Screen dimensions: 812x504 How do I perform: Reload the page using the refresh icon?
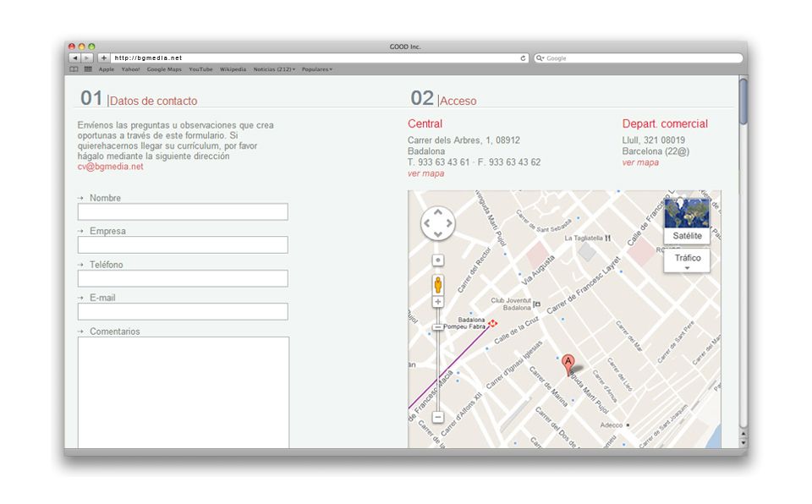(x=524, y=58)
